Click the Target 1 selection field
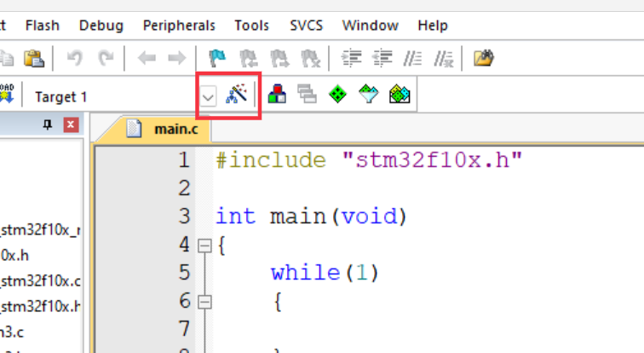 pos(115,97)
